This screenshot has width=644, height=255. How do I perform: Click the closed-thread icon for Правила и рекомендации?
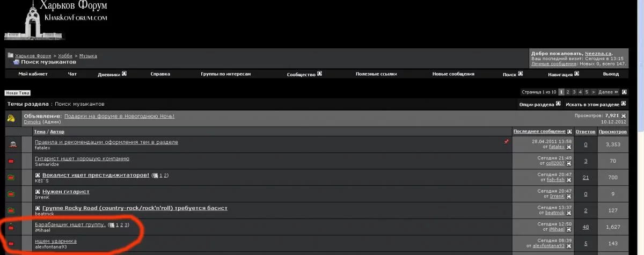click(x=13, y=144)
